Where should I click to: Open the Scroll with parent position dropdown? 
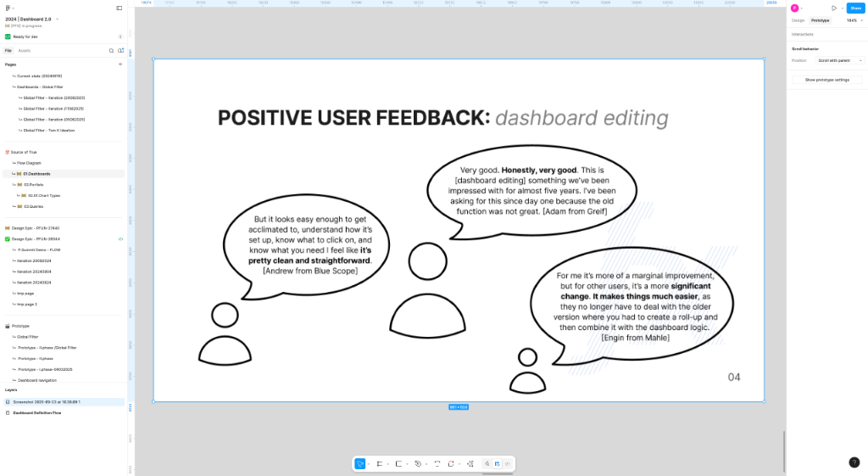(840, 60)
